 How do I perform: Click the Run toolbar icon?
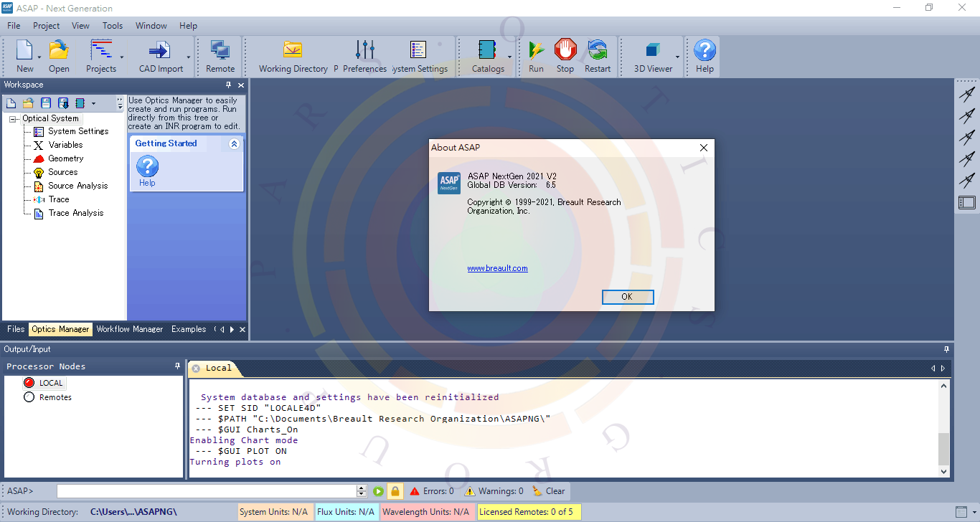[x=536, y=50]
